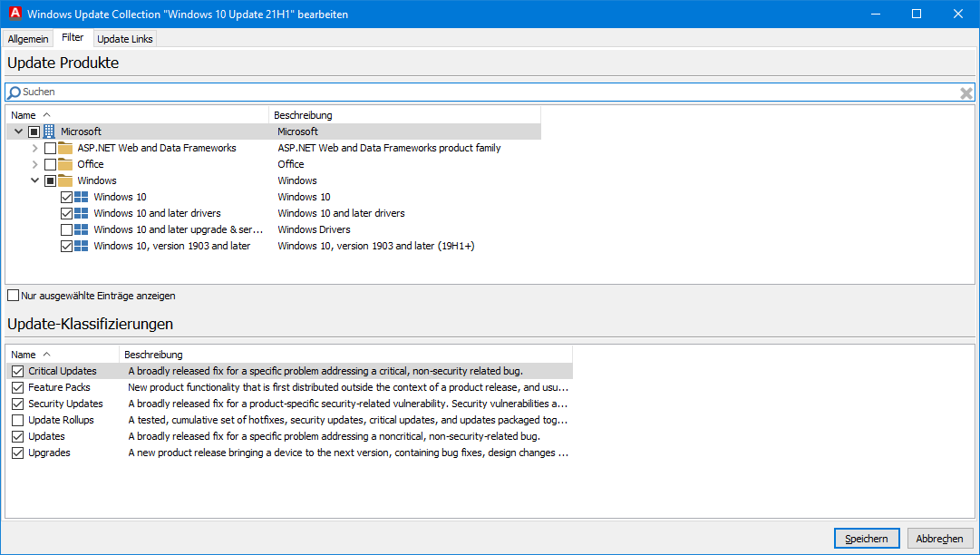The width and height of the screenshot is (980, 555).
Task: Enable 'Nur ausgewählte Einträge anzeigen' checkbox
Action: tap(13, 296)
